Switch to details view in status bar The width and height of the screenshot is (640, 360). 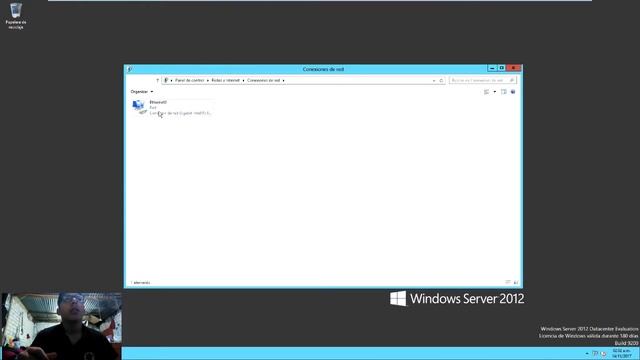pyautogui.click(x=508, y=282)
